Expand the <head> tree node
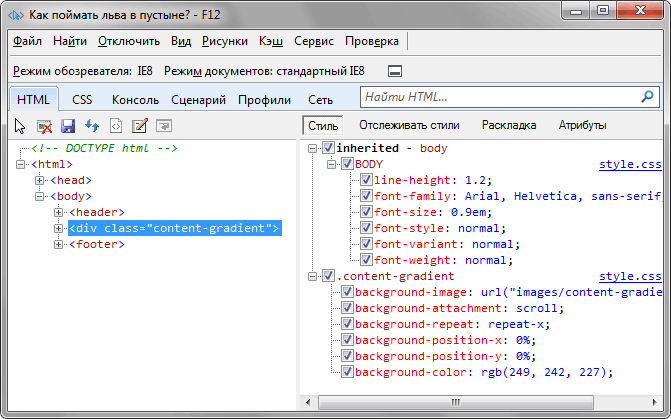 pos(40,180)
